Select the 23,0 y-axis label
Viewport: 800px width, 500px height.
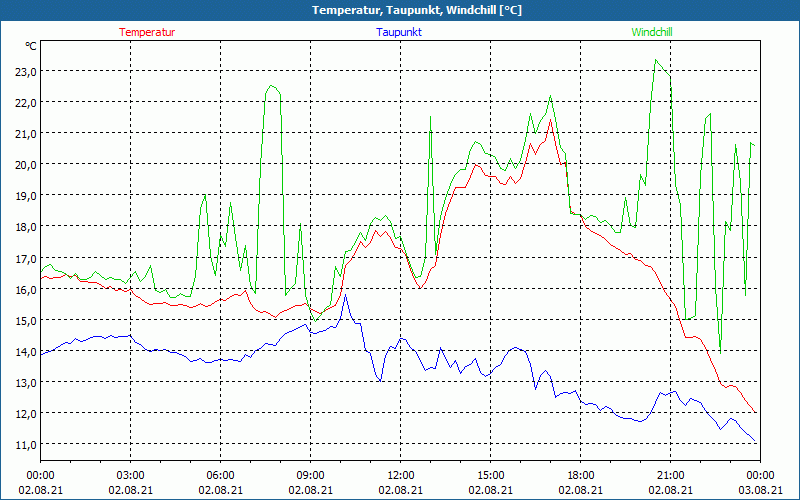(24, 72)
